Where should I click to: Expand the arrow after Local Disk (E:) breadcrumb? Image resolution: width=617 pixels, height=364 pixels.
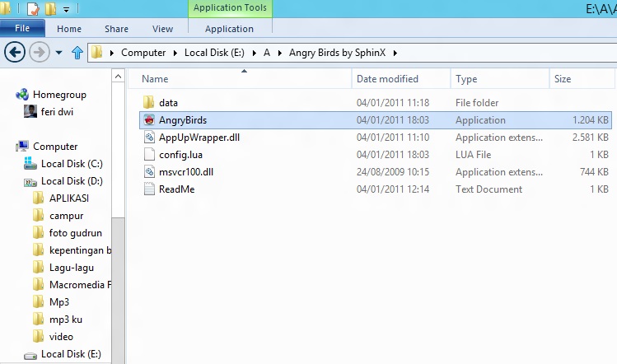tap(255, 54)
